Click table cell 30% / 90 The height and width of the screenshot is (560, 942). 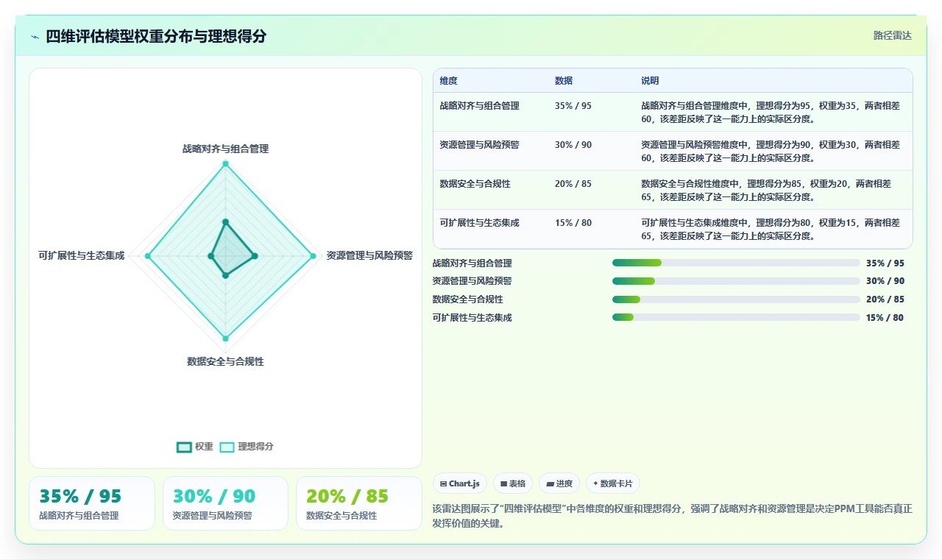(x=573, y=145)
